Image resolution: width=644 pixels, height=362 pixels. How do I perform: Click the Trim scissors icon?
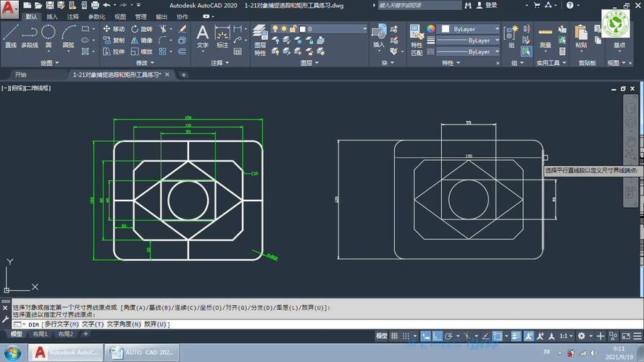point(164,29)
